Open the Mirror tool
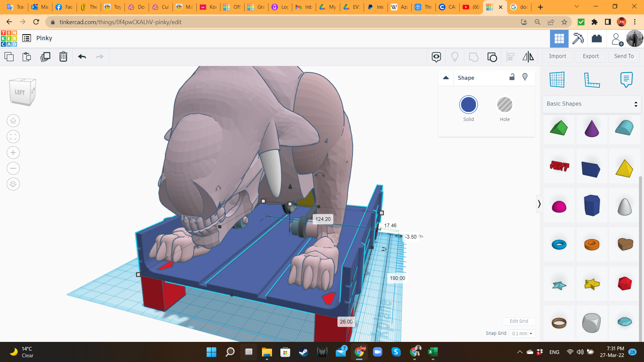The image size is (644, 362). [528, 57]
